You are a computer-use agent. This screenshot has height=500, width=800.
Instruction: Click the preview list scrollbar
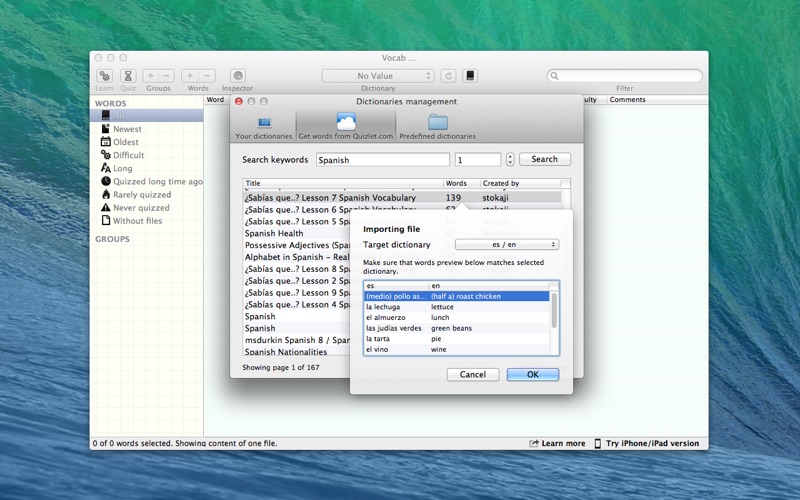555,310
